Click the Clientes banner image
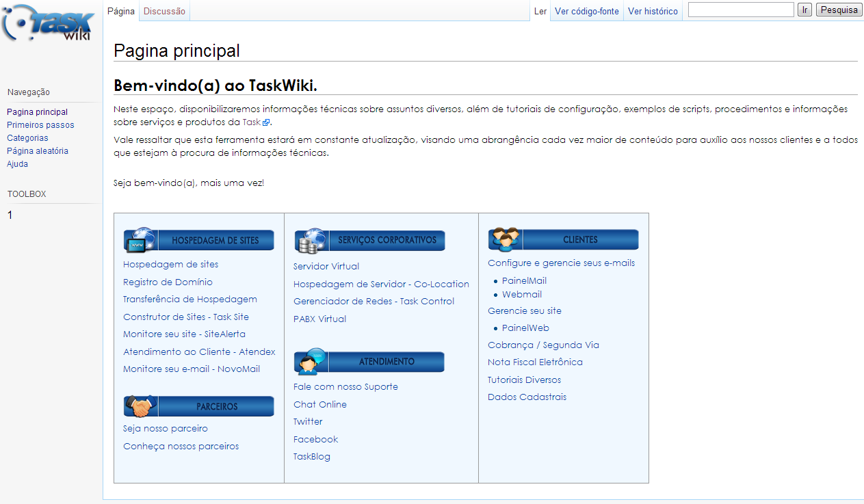 [x=563, y=239]
